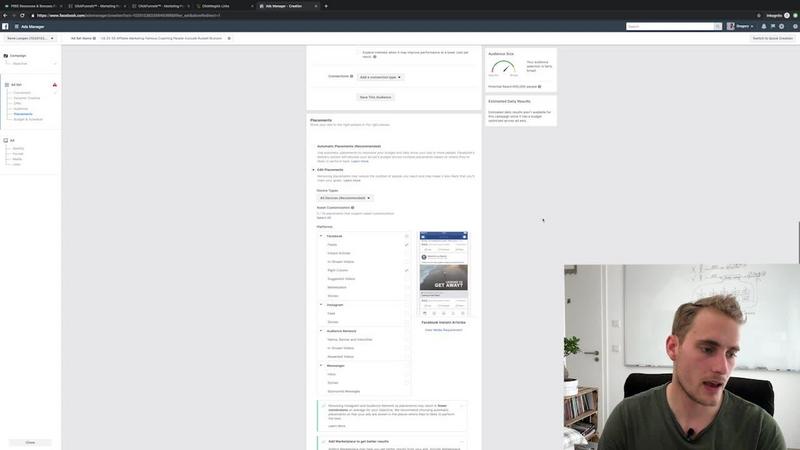800x450 pixels.
Task: Click the View Media Requirements link
Action: [443, 330]
